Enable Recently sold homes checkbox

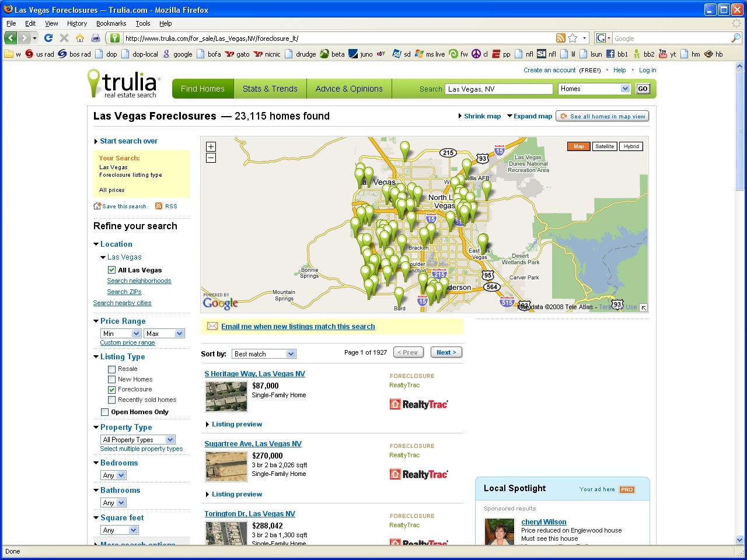[x=111, y=400]
